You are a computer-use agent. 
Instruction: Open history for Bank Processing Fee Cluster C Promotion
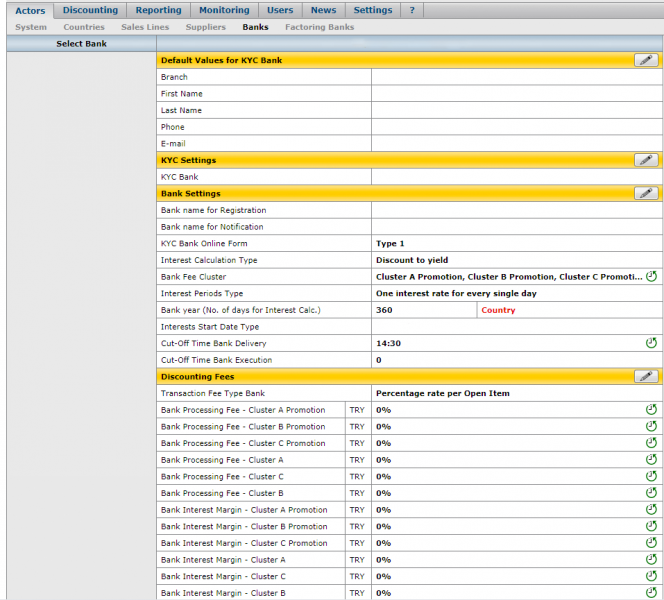pos(651,443)
